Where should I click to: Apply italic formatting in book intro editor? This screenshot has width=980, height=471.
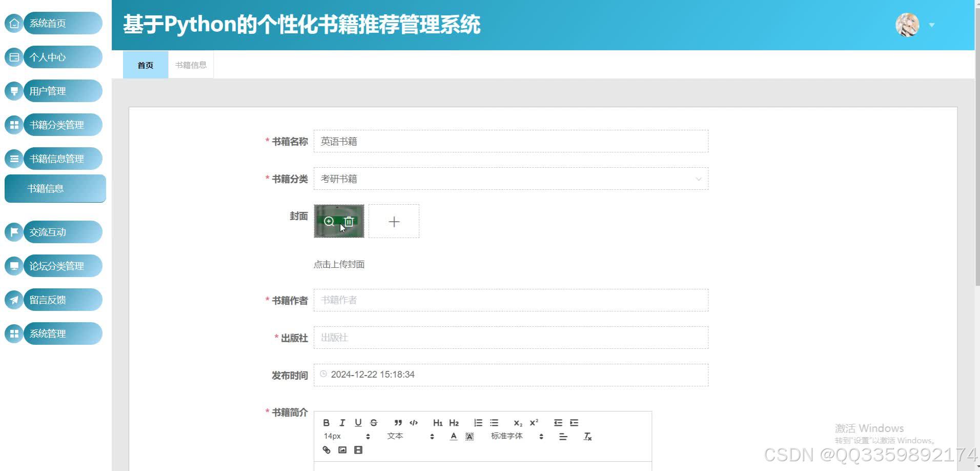coord(342,422)
